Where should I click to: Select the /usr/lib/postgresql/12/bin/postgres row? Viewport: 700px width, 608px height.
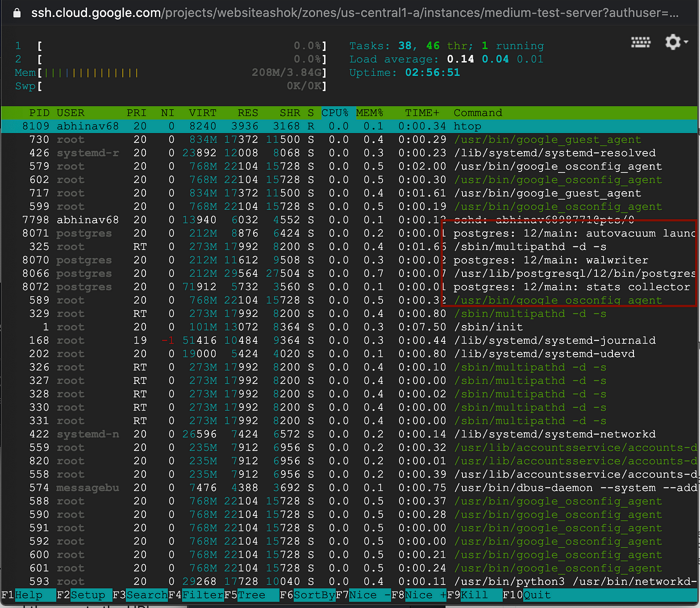coord(349,273)
